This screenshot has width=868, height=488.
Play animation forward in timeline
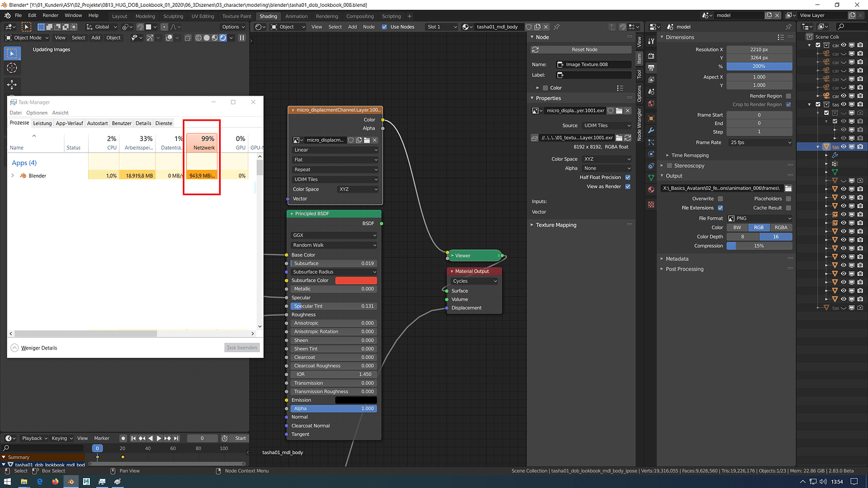click(x=159, y=438)
